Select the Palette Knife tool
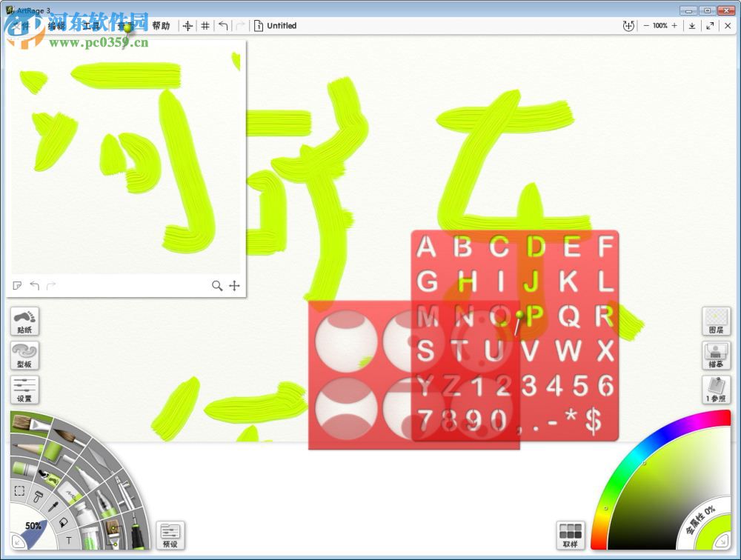Image resolution: width=741 pixels, height=560 pixels. coord(97,459)
